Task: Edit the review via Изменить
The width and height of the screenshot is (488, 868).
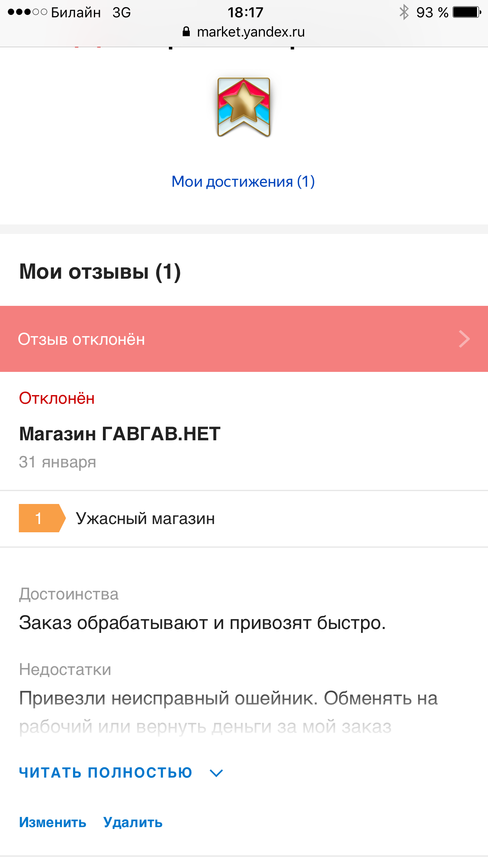Action: [x=53, y=822]
